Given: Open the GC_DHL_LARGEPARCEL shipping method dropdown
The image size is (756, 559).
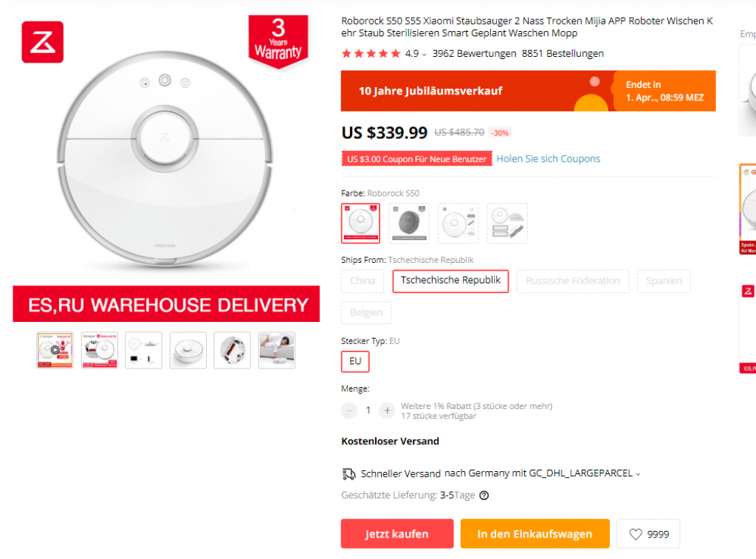Looking at the screenshot, I should (x=638, y=474).
